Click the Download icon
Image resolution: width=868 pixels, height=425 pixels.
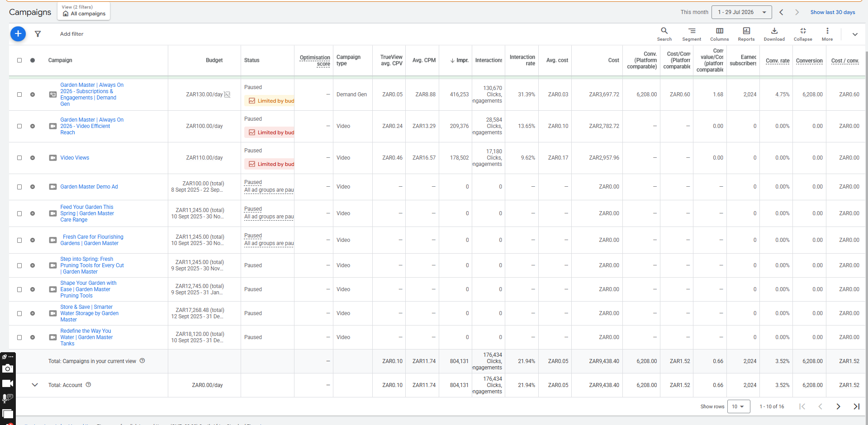click(x=774, y=34)
